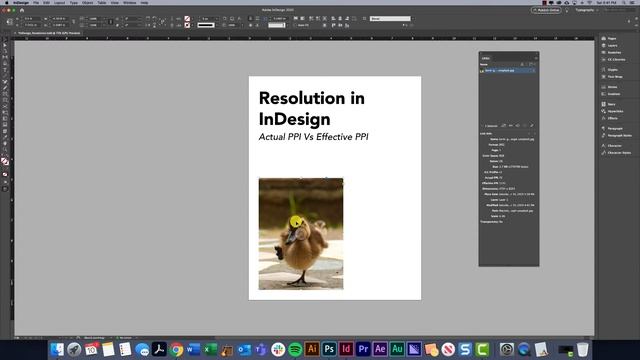
Task: Choose the Selection tool in the toolbox
Action: 5,45
